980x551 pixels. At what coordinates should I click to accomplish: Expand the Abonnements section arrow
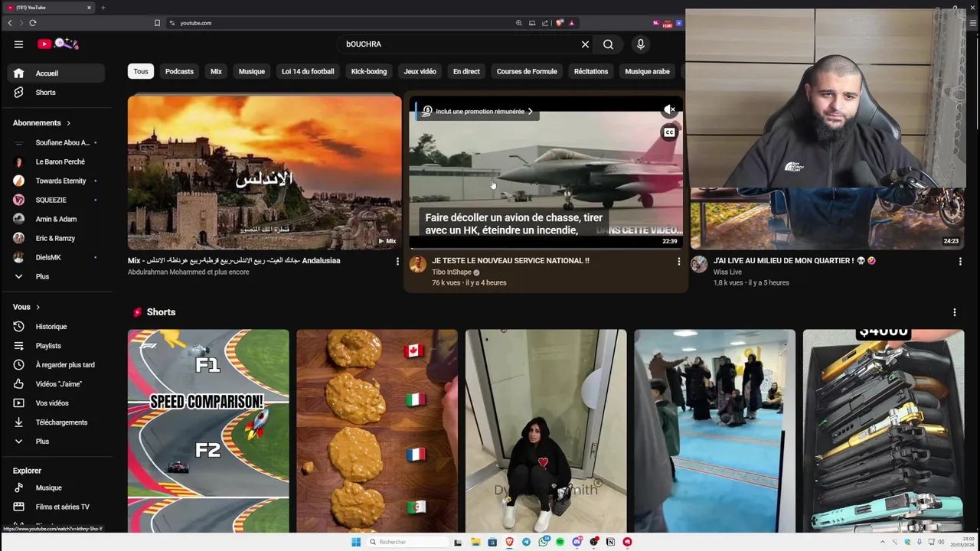(x=68, y=123)
